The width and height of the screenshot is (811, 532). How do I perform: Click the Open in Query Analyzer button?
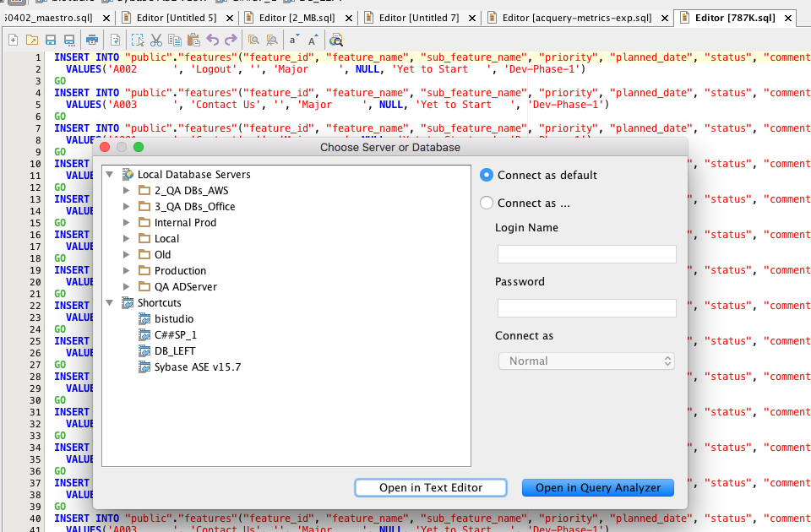pos(598,487)
